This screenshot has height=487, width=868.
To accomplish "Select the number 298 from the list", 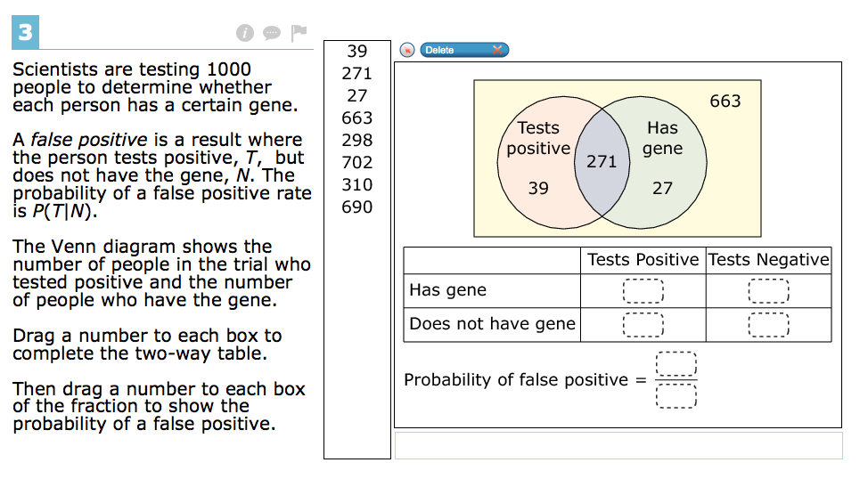I will point(357,141).
